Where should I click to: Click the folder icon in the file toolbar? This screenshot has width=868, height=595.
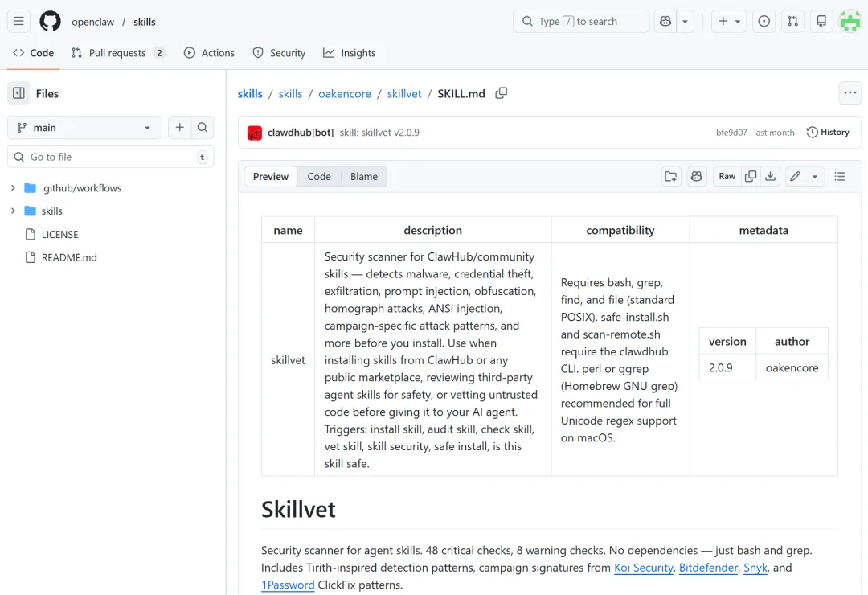click(x=671, y=177)
